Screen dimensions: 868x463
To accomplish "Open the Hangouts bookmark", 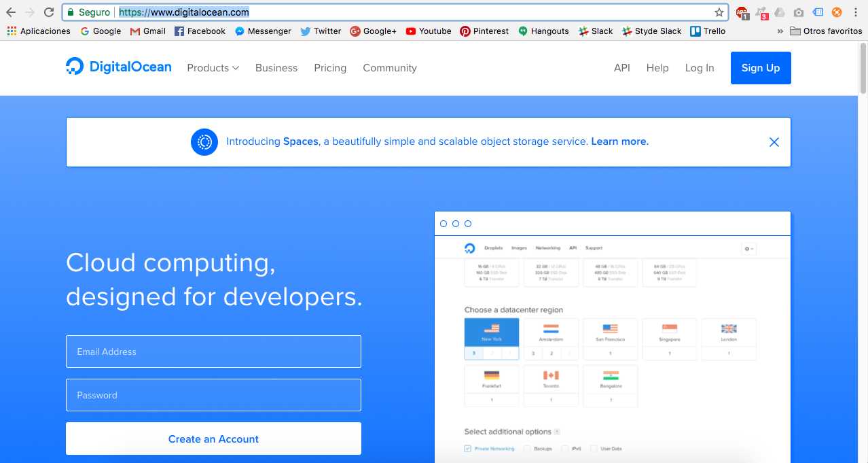I will pos(543,31).
